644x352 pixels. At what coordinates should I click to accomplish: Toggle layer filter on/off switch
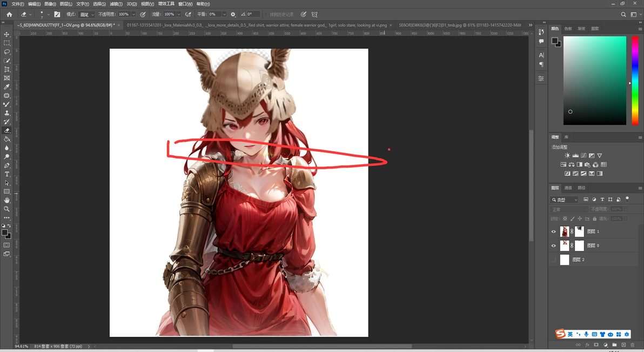627,198
